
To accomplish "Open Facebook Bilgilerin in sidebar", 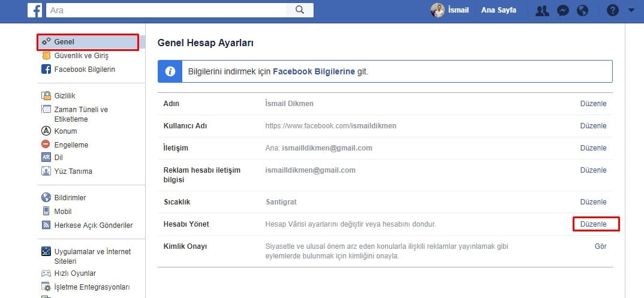I will [84, 69].
